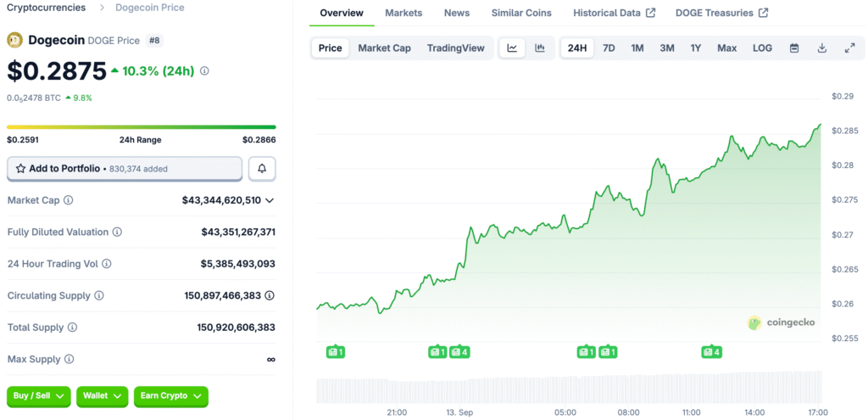This screenshot has height=420, width=868.
Task: Click the Dogecoin Price breadcrumb text
Action: [150, 8]
